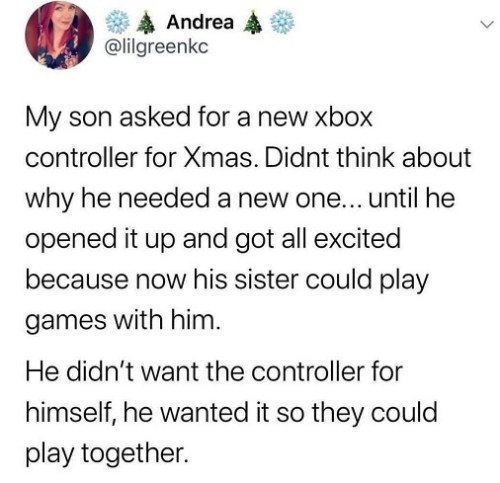Click the line starting "My son asked"
This screenshot has height=483, width=500.
199,120
